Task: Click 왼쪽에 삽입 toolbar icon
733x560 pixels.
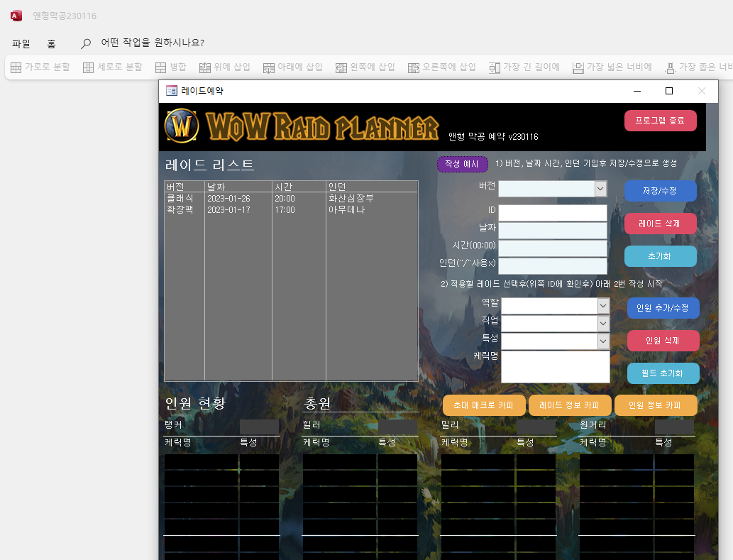Action: [x=341, y=68]
